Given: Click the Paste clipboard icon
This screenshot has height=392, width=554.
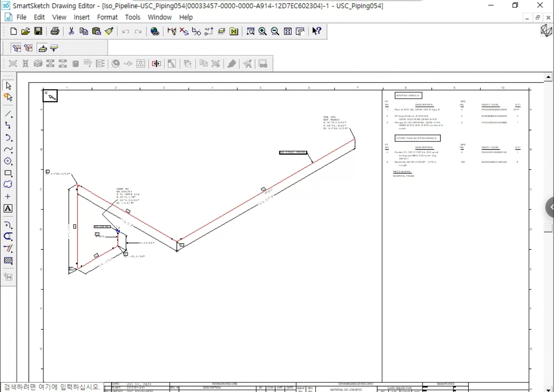Looking at the screenshot, I should point(97,31).
